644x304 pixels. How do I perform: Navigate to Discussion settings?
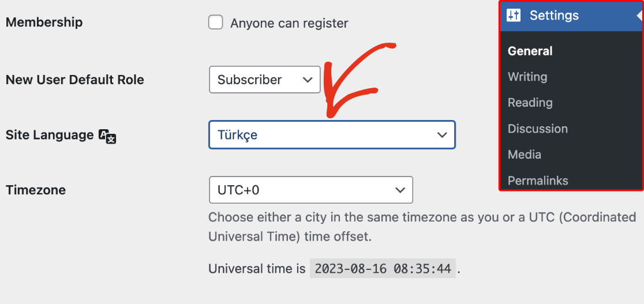(538, 129)
